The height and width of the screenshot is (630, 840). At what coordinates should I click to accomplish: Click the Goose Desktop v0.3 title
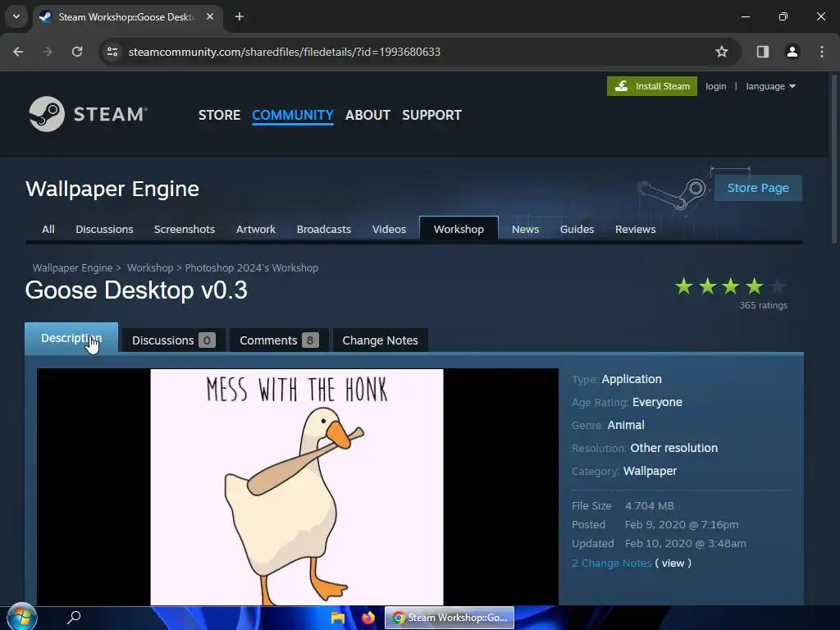136,290
